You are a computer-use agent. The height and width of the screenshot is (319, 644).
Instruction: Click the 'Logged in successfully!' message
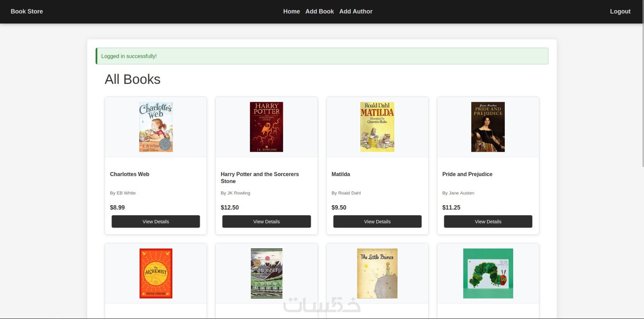(129, 56)
